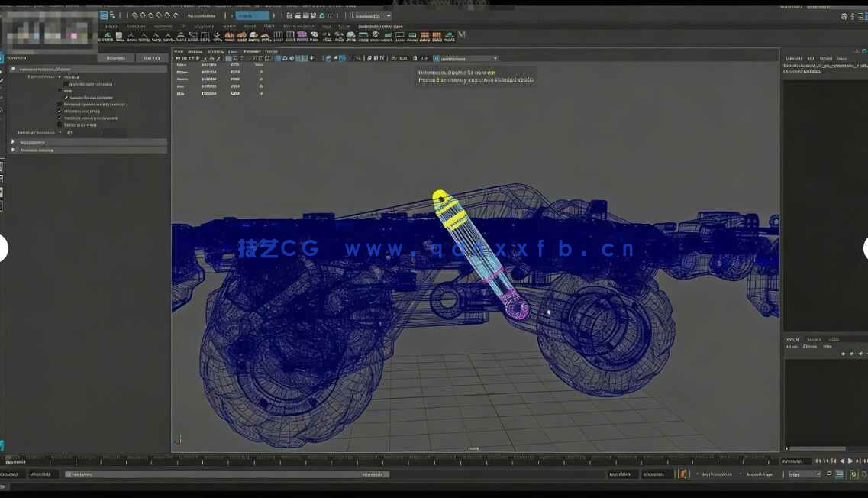Collapse the expanded attribute section header
Viewport: 868px width, 498px height.
click(14, 68)
